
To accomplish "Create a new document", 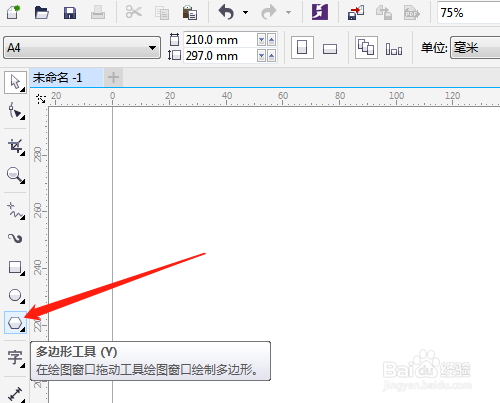I will (x=13, y=13).
